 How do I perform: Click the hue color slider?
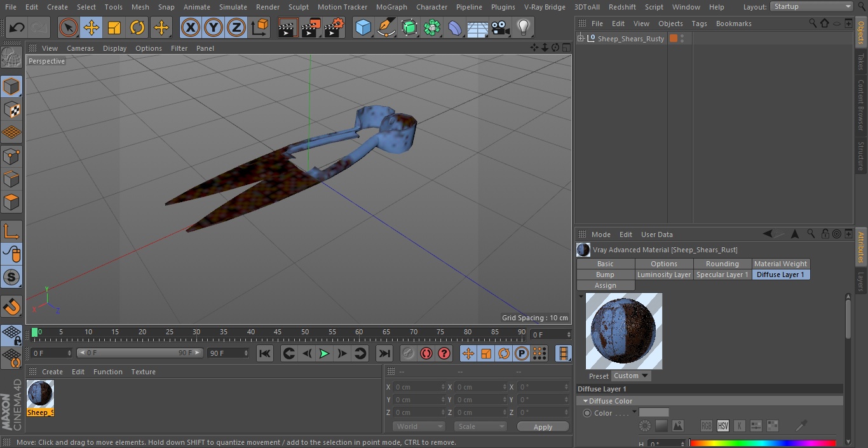tap(763, 444)
